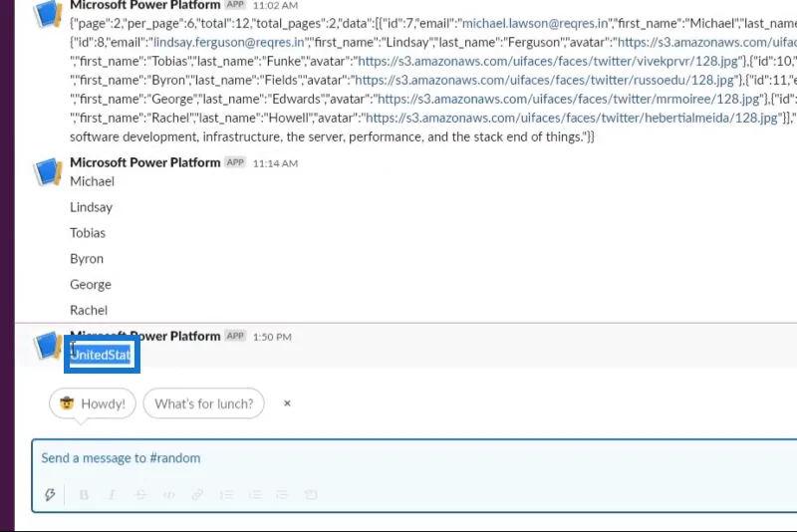Toggle inline code formatting
797x532 pixels.
[169, 494]
